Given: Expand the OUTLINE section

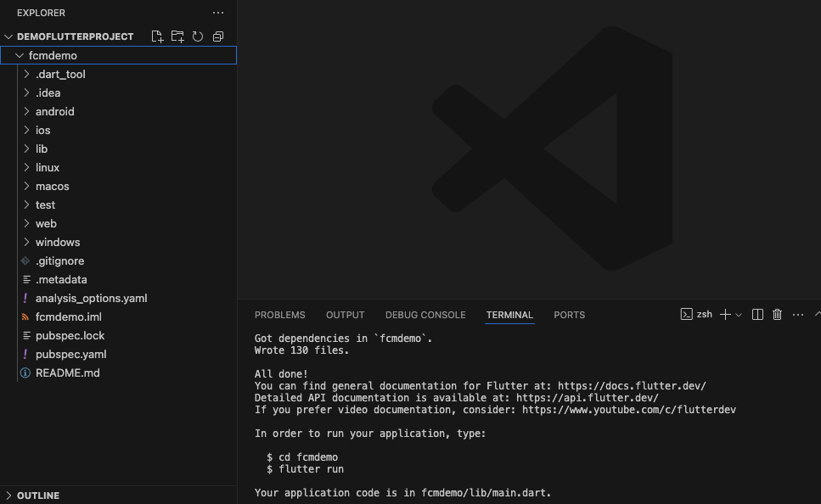Looking at the screenshot, I should [37, 496].
